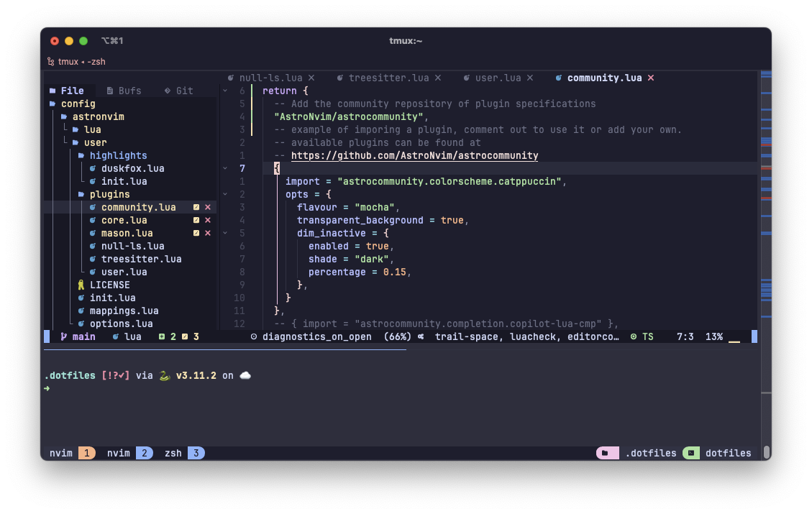Toggle the modified badge on core.lua
This screenshot has width=812, height=514.
(196, 220)
